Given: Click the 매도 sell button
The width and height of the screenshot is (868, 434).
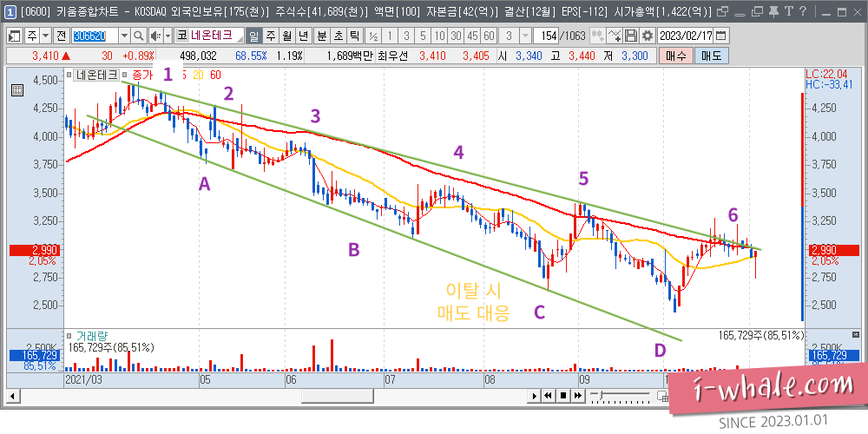Looking at the screenshot, I should [712, 56].
